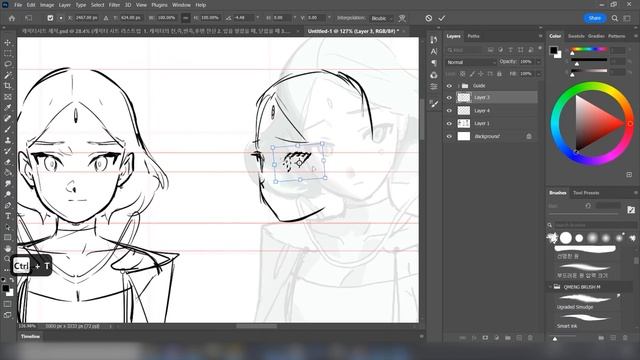Click the hue slider in Color panel
Viewport: 640px width, 360px height.
coord(589,49)
